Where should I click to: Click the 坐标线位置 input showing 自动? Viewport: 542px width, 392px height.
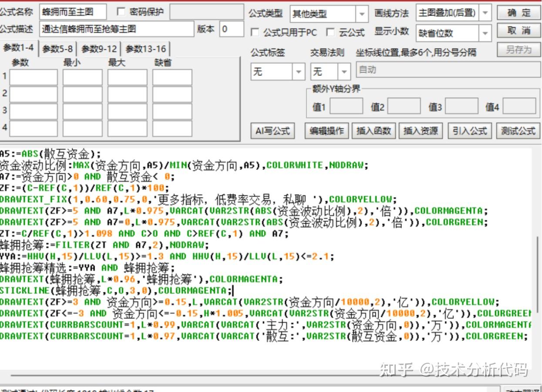448,70
